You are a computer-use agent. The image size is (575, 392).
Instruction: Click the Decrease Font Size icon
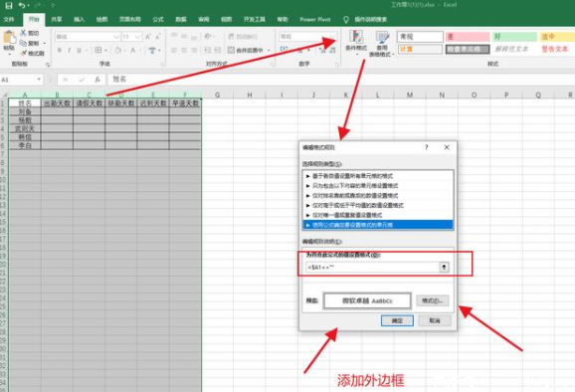158,37
